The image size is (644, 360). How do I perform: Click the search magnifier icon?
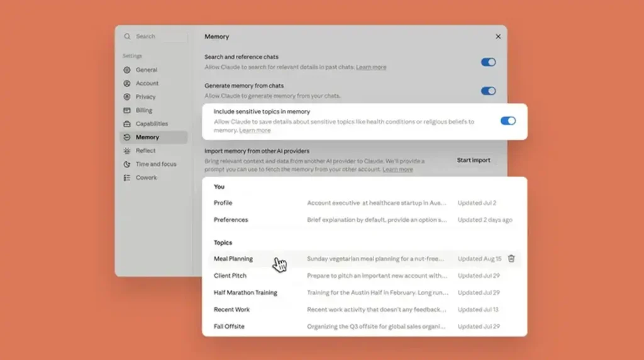[127, 36]
